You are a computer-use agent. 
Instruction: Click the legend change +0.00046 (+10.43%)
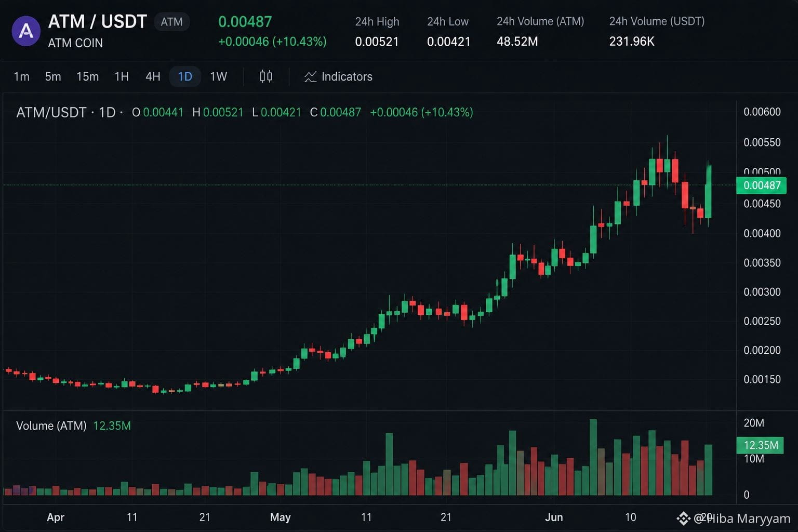[x=421, y=112]
